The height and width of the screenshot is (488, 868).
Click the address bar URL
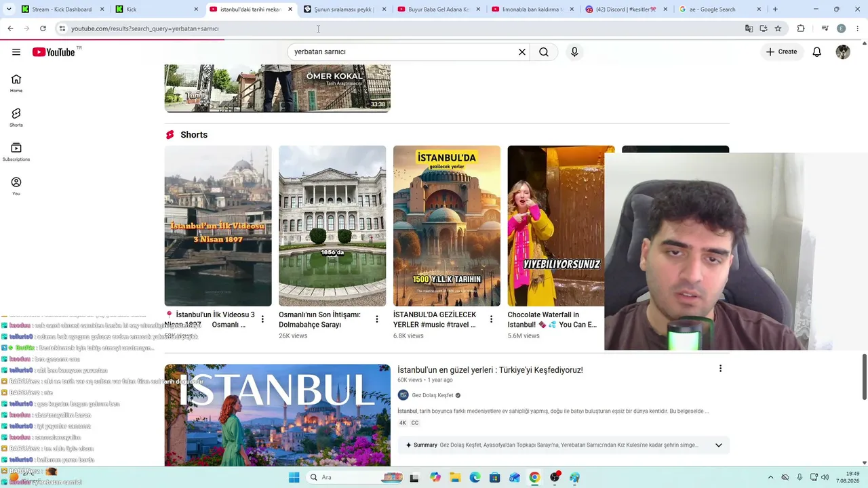pyautogui.click(x=145, y=28)
